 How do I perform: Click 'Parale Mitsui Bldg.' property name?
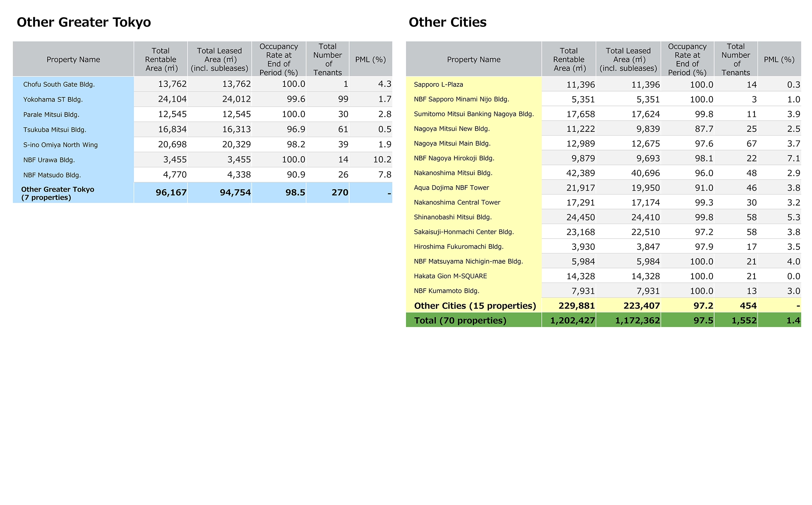pyautogui.click(x=51, y=115)
